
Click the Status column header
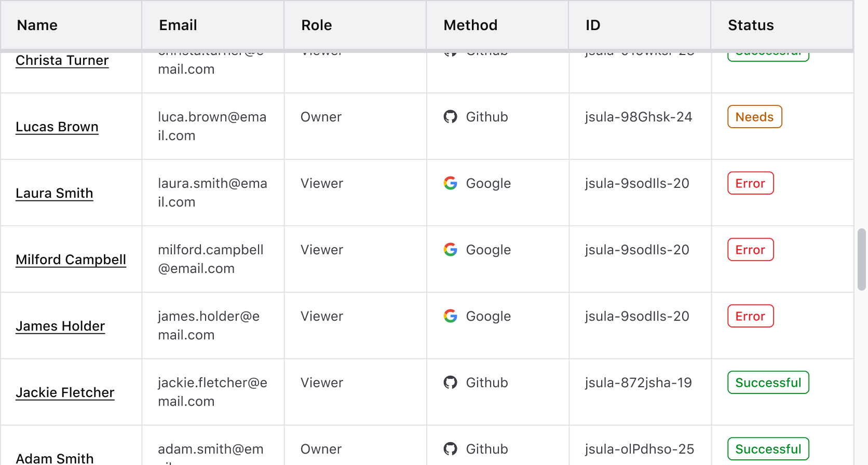[x=750, y=25]
